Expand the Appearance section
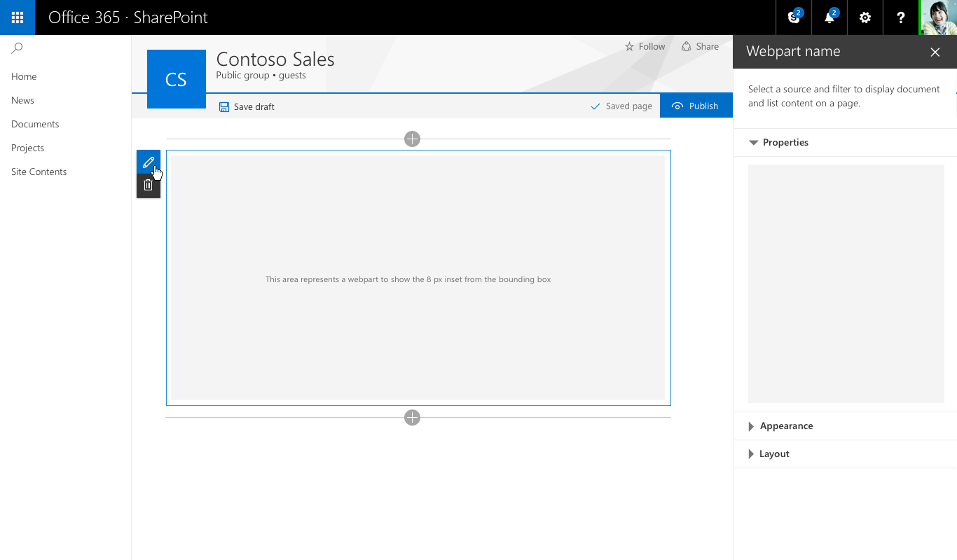Screen dimensions: 957x560 [845, 426]
